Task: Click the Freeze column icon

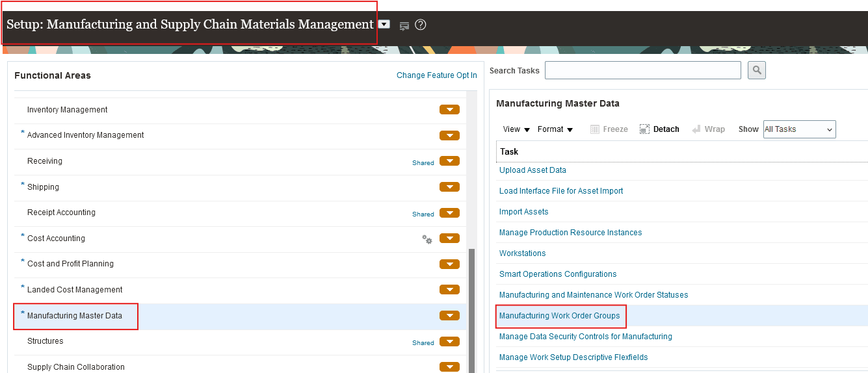Action: click(x=594, y=129)
